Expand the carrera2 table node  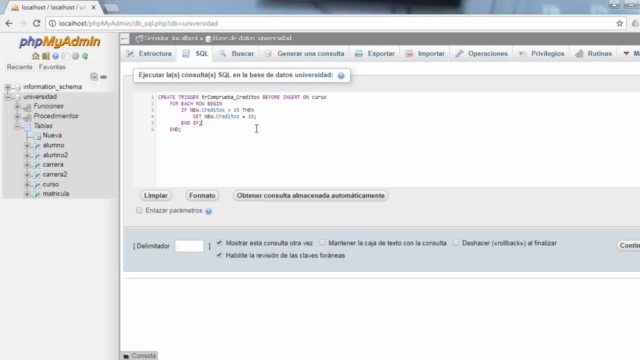pyautogui.click(x=27, y=174)
